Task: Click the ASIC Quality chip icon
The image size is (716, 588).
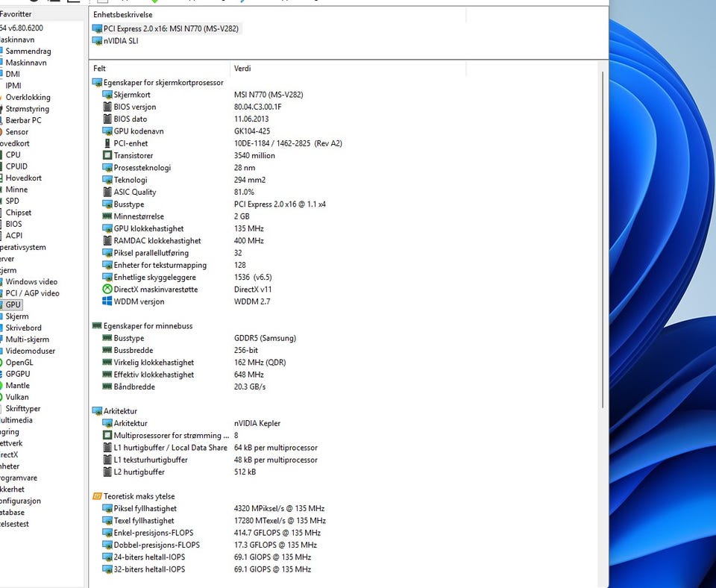Action: coord(107,192)
